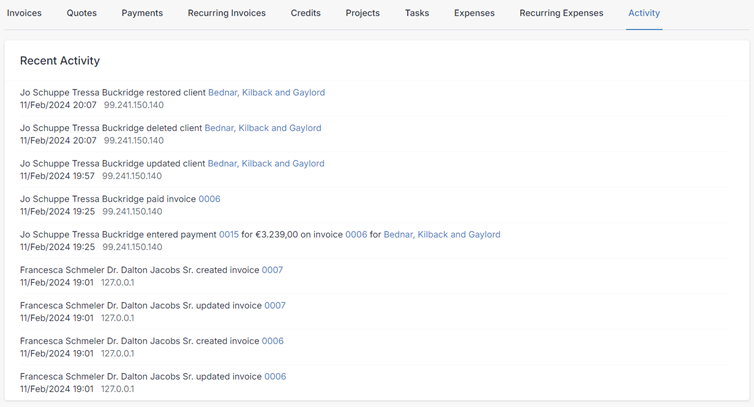Open invoice 0007 from the created invoice entry
This screenshot has height=407, width=754.
(272, 270)
